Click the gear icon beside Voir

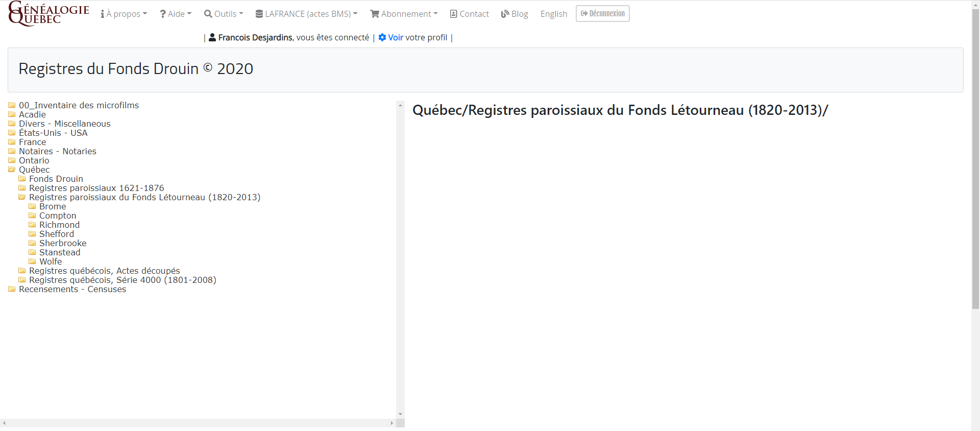click(382, 37)
